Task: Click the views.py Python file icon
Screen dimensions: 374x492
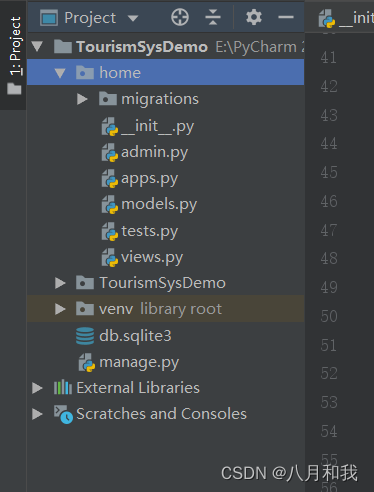Action: click(x=110, y=257)
